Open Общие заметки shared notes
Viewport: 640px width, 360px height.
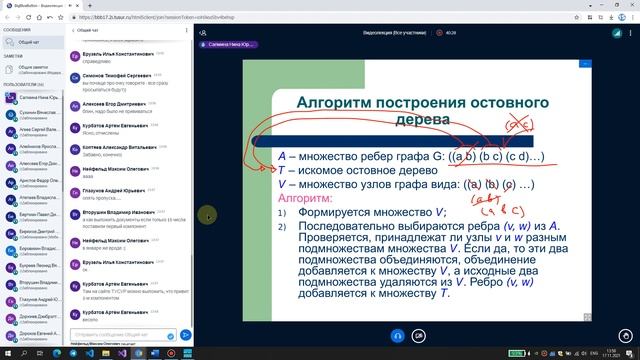33,69
